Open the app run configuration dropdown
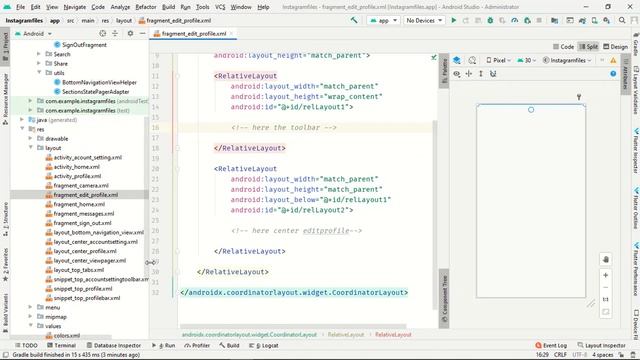 pos(383,20)
